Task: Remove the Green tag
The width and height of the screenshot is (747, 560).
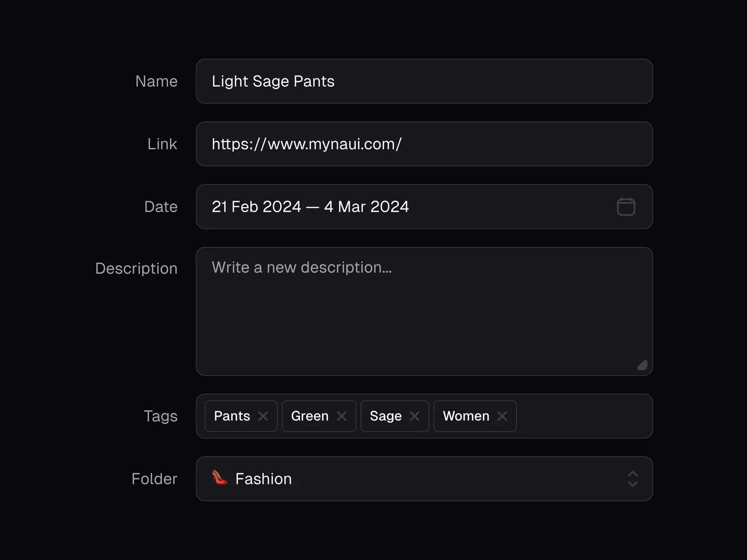Action: coord(342,416)
